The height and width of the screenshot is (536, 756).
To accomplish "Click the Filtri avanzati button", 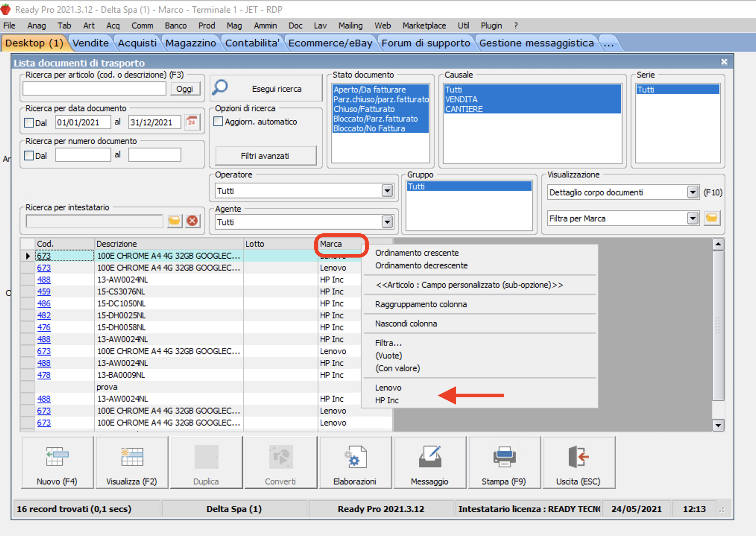I will [265, 156].
